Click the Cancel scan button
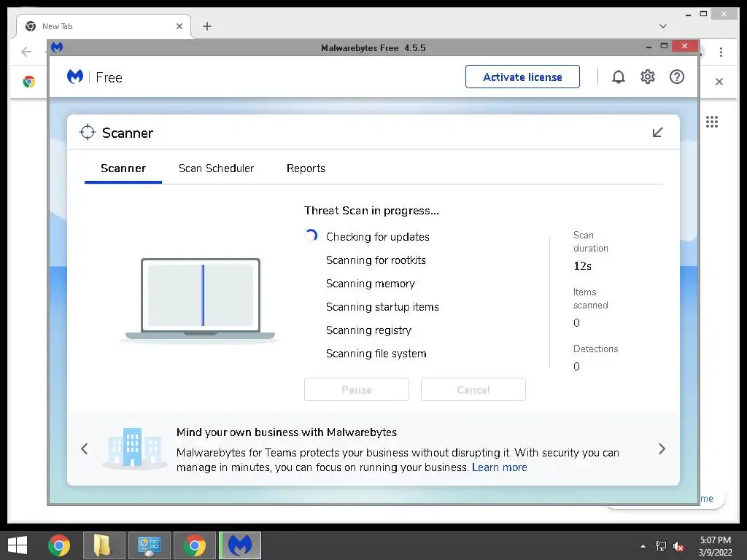 point(473,389)
